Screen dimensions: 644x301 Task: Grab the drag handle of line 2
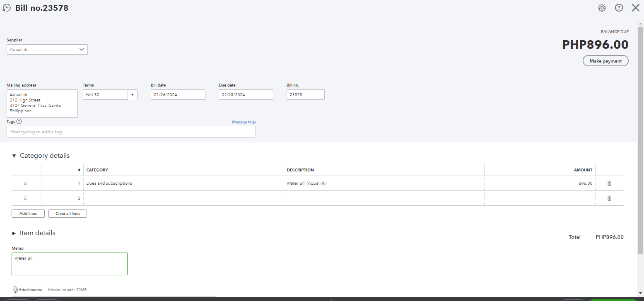coord(26,198)
